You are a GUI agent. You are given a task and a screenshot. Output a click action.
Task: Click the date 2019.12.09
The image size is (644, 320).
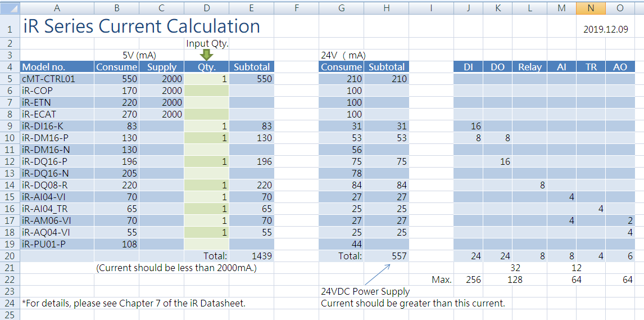pyautogui.click(x=605, y=30)
